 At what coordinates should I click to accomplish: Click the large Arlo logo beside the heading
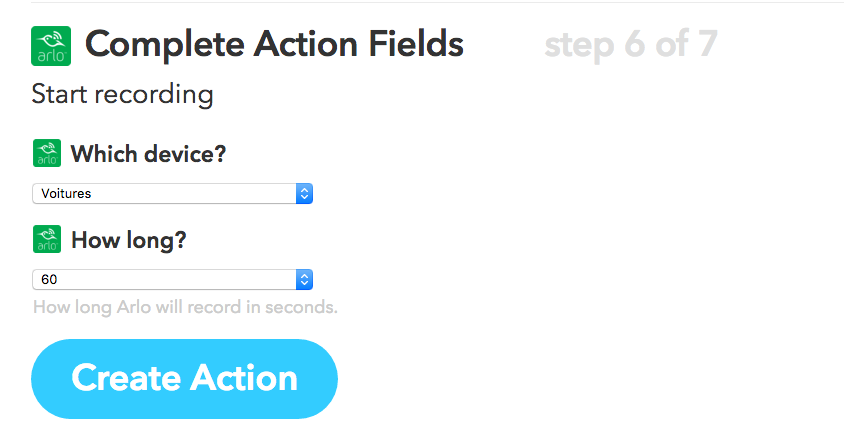click(x=51, y=46)
